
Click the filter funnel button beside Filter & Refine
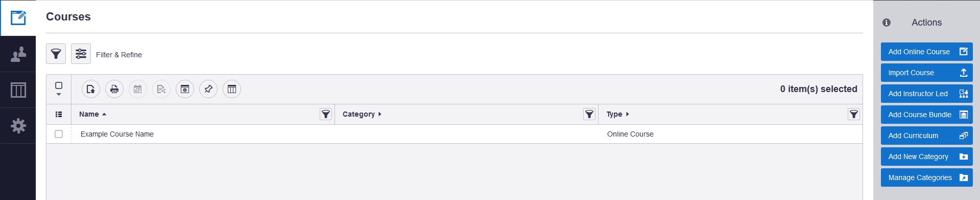(56, 54)
